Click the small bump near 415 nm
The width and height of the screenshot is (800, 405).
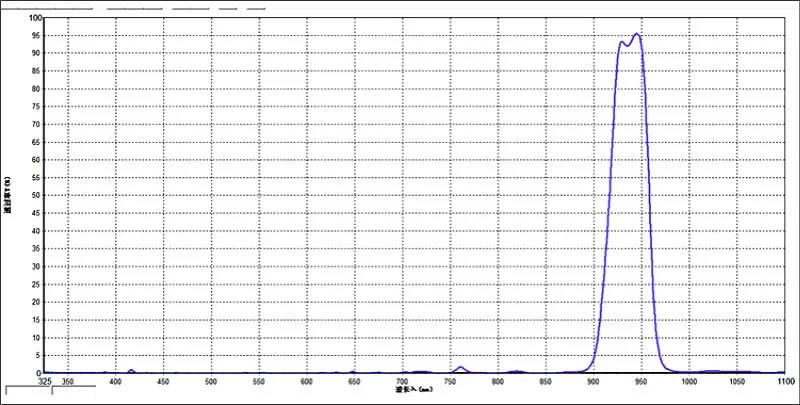click(131, 370)
